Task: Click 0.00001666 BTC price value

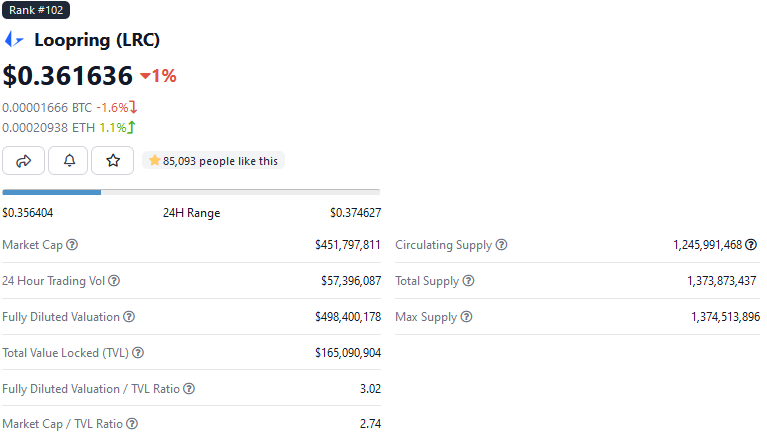Action: coord(47,108)
